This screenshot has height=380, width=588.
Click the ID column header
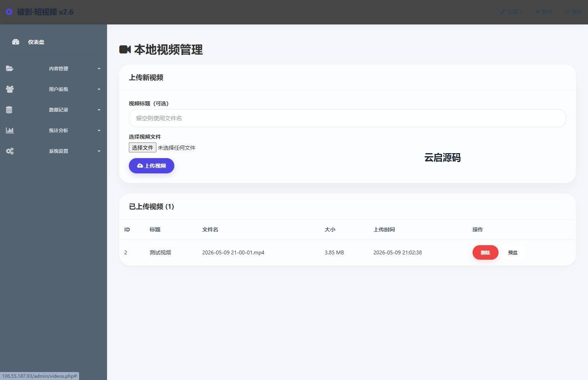(127, 230)
